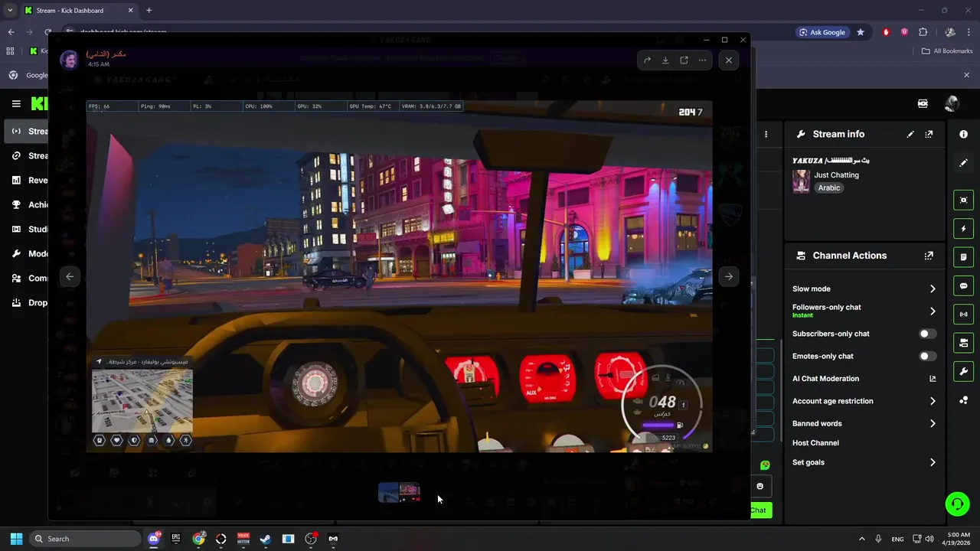Click the note document icon in sidebar
This screenshot has height=551, width=980.
pyautogui.click(x=963, y=257)
